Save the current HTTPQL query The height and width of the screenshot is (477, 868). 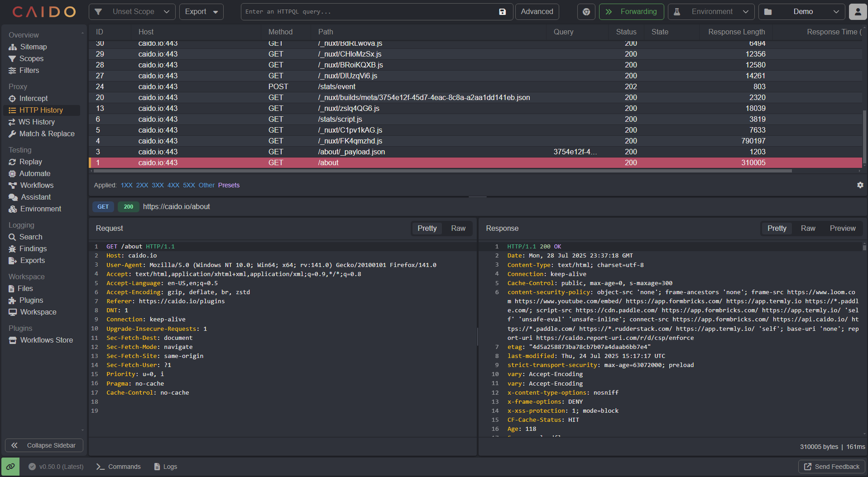click(x=502, y=12)
